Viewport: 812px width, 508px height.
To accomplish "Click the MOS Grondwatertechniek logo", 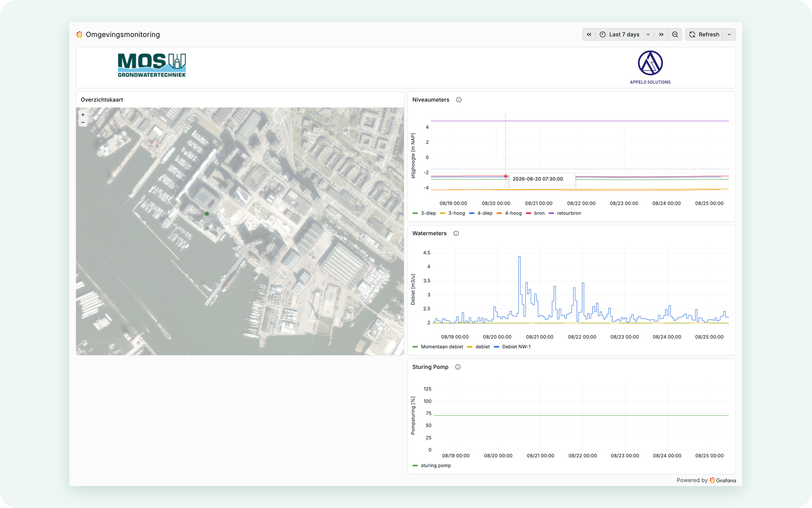I will pos(152,65).
